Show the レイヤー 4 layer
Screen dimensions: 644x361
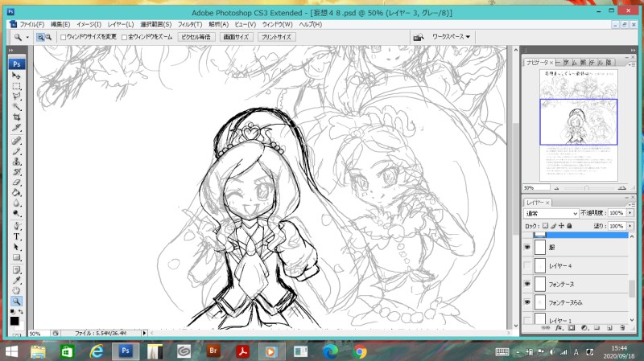point(527,266)
